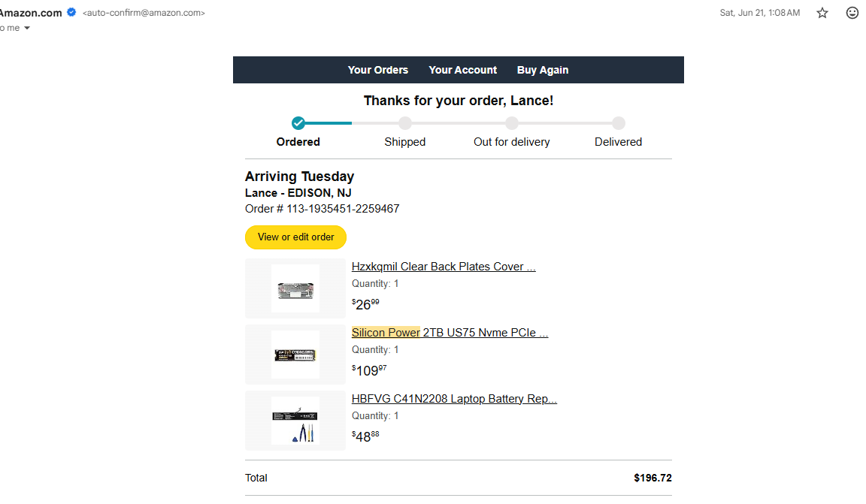Add an emoji reaction to email
The image size is (866, 504).
point(852,13)
